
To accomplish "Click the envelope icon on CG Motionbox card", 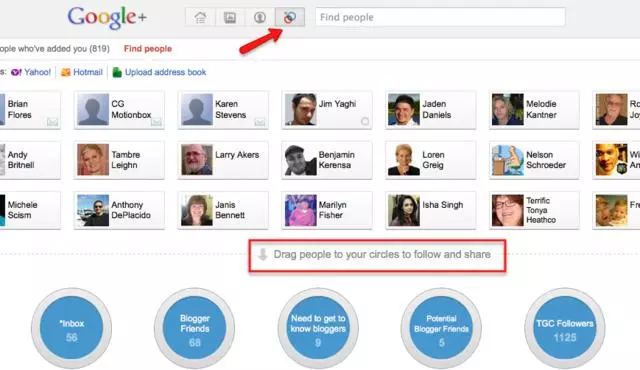I will pos(156,122).
